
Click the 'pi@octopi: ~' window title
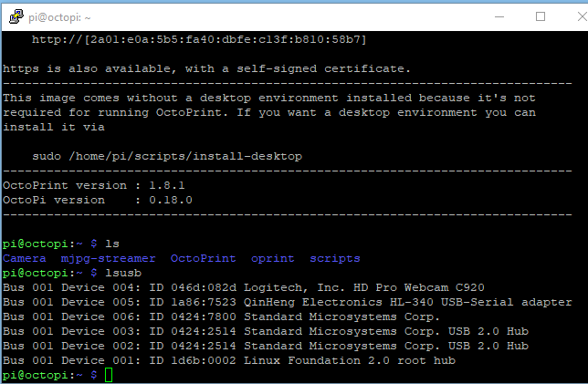coord(59,17)
